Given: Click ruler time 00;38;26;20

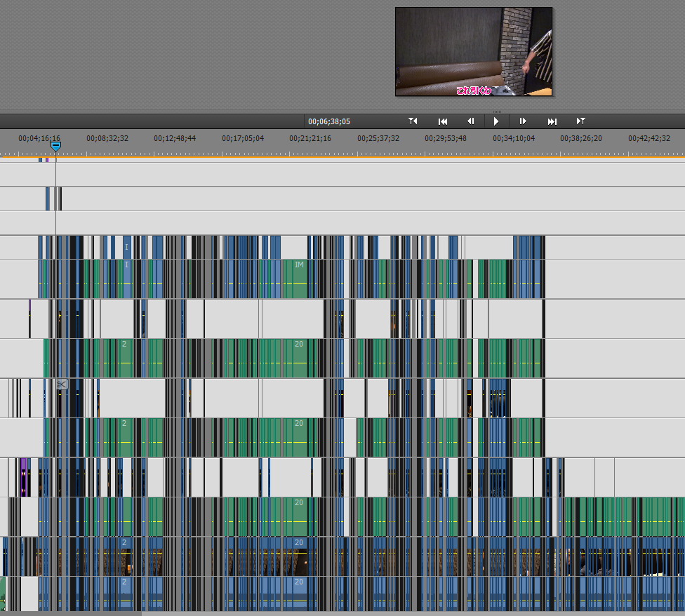Looking at the screenshot, I should coord(581,138).
